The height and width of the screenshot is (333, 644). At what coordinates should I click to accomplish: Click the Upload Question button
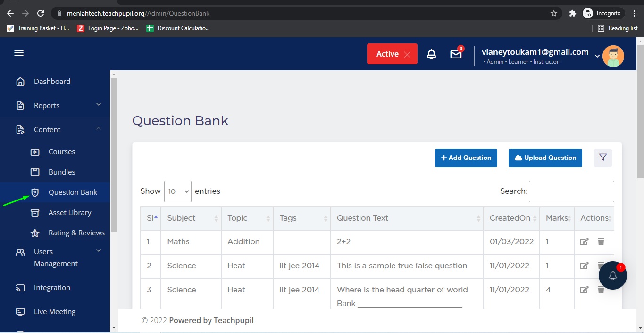tap(545, 158)
